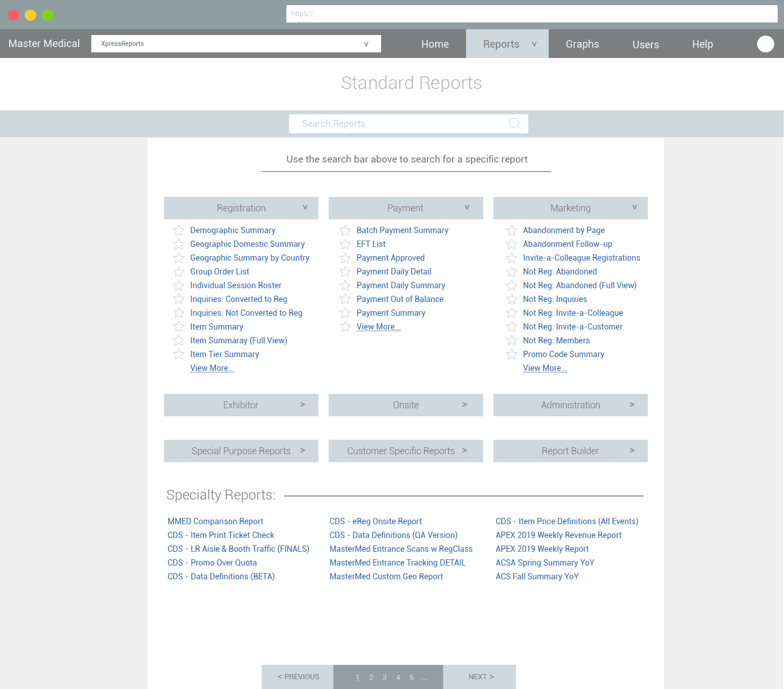Click View More under Payment
The height and width of the screenshot is (689, 784).
pyautogui.click(x=379, y=327)
